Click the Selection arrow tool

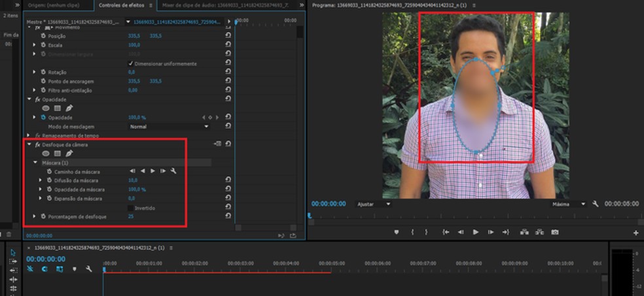point(13,252)
